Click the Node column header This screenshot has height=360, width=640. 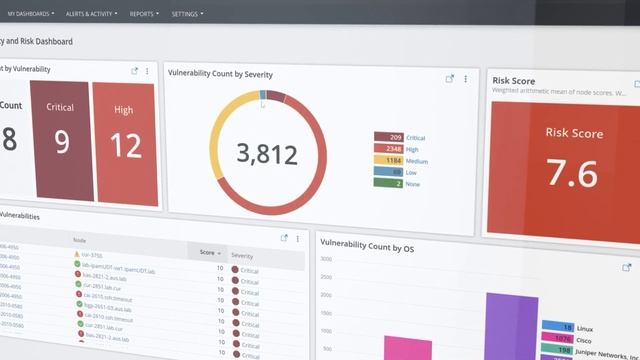tap(79, 240)
